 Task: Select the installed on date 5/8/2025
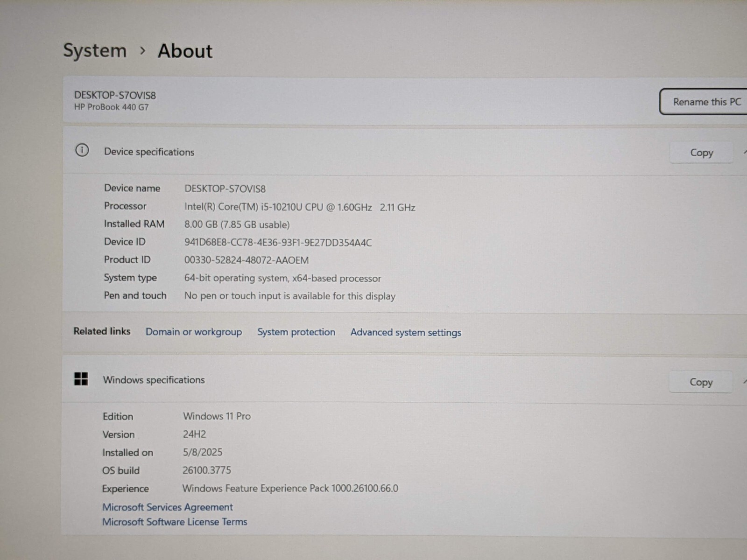pos(203,452)
